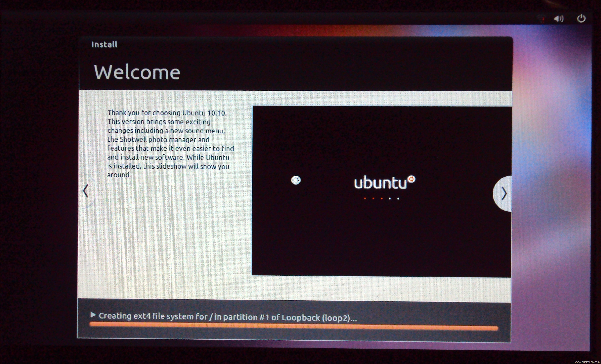Click the orange installation progress bar
The width and height of the screenshot is (601, 364).
click(x=294, y=326)
